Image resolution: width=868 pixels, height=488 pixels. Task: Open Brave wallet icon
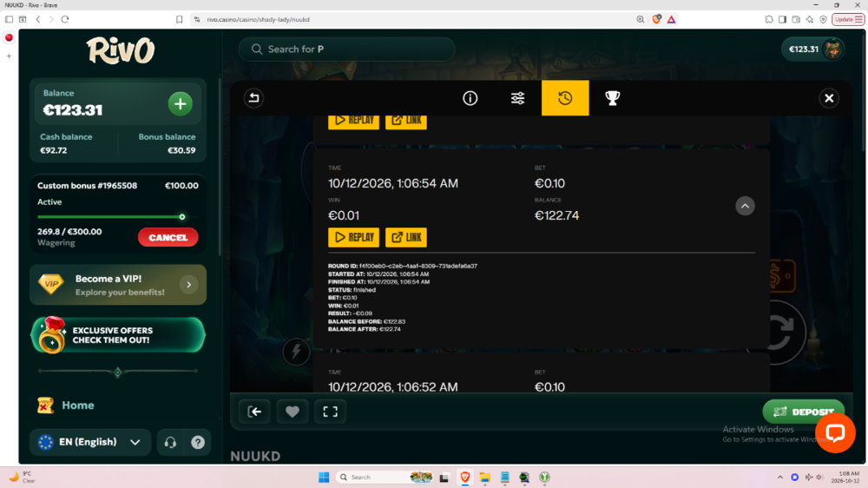click(795, 19)
